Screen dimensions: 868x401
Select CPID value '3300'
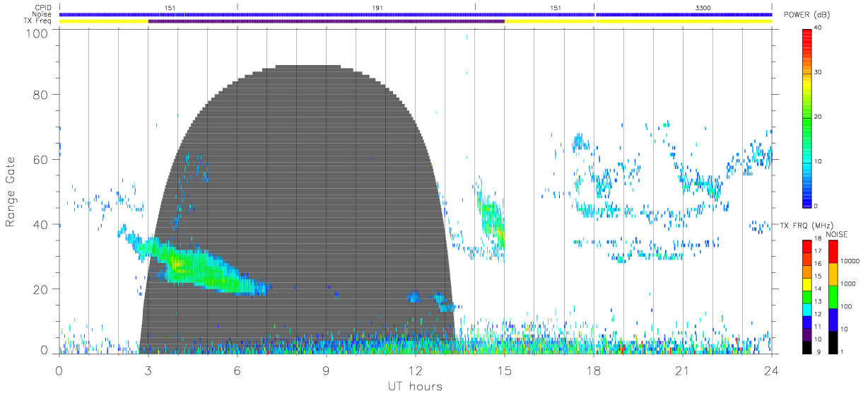pos(703,7)
